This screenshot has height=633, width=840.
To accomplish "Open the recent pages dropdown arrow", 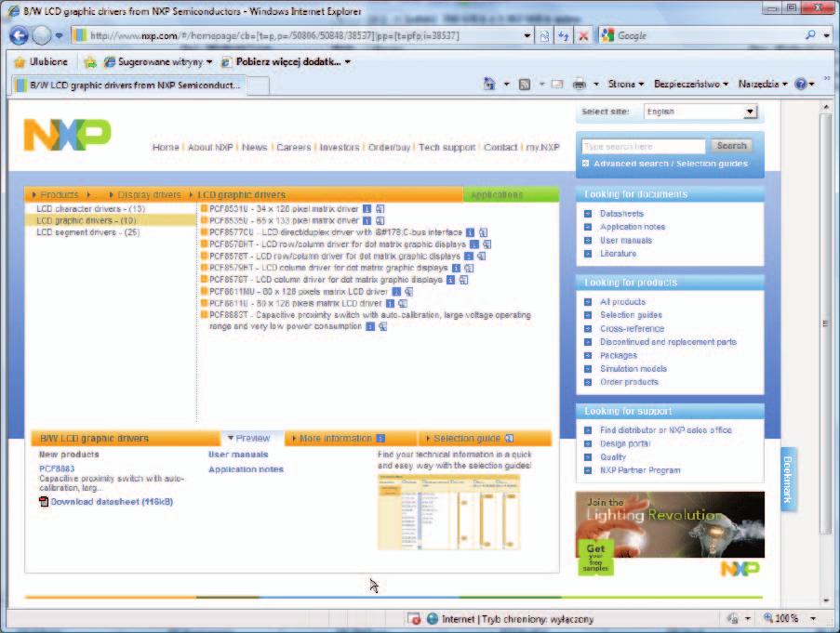I will [59, 36].
